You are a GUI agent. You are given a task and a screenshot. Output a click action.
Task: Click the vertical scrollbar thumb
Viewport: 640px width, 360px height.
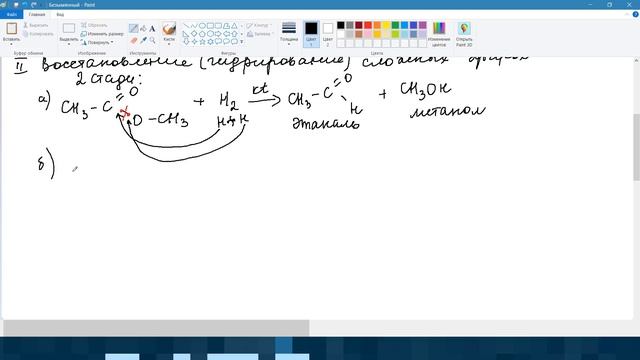[636, 147]
